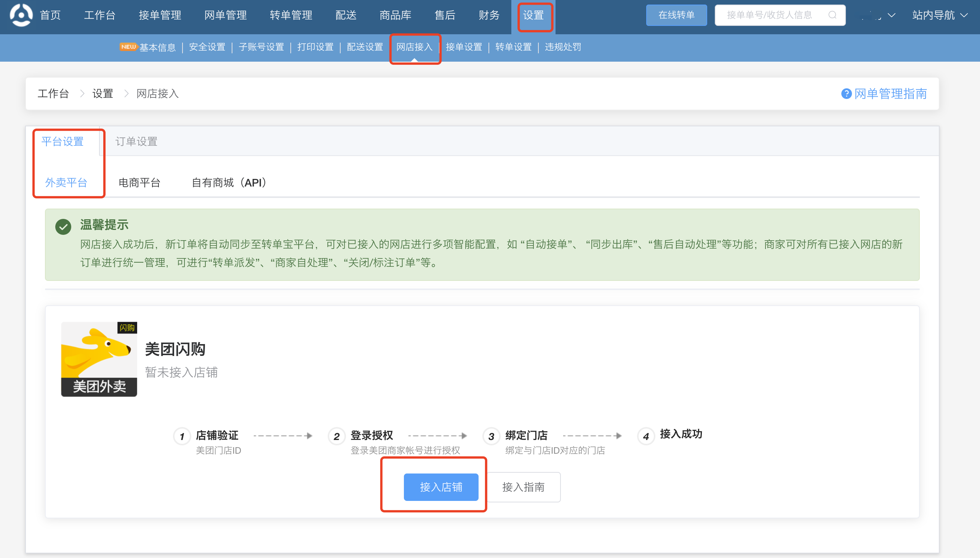Viewport: 980px width, 558px height.
Task: Click the app logo in header
Action: coord(21,15)
